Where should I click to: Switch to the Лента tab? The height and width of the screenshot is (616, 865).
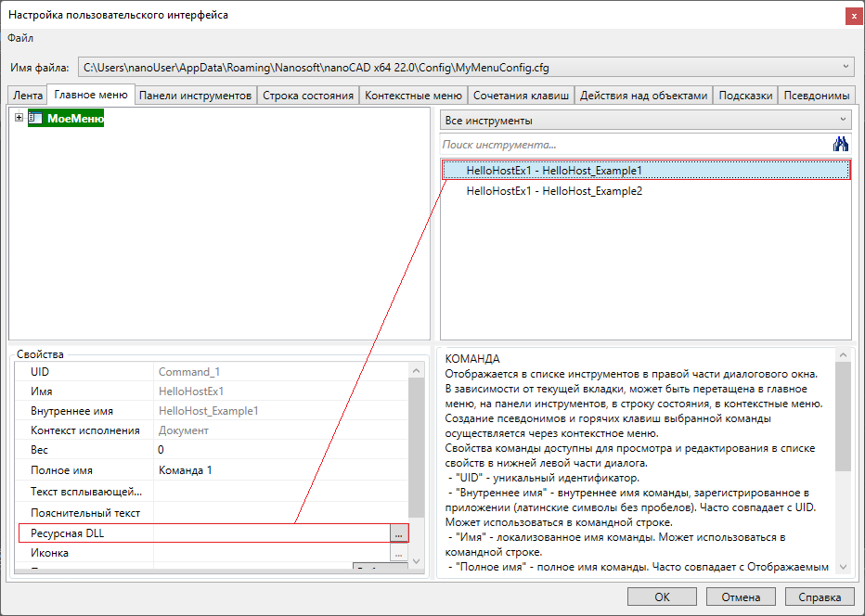tap(28, 96)
